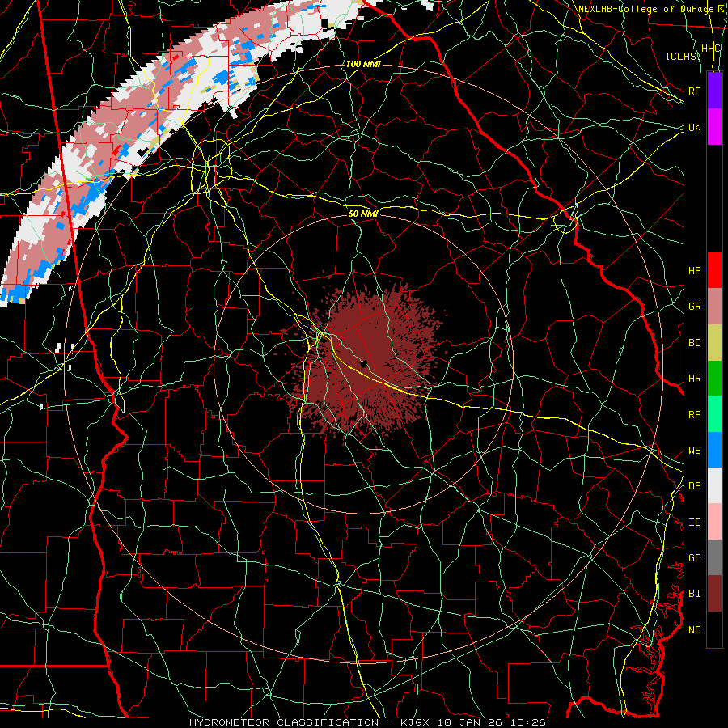728x728 pixels.
Task: Click the RA legend label
Action: tap(694, 415)
